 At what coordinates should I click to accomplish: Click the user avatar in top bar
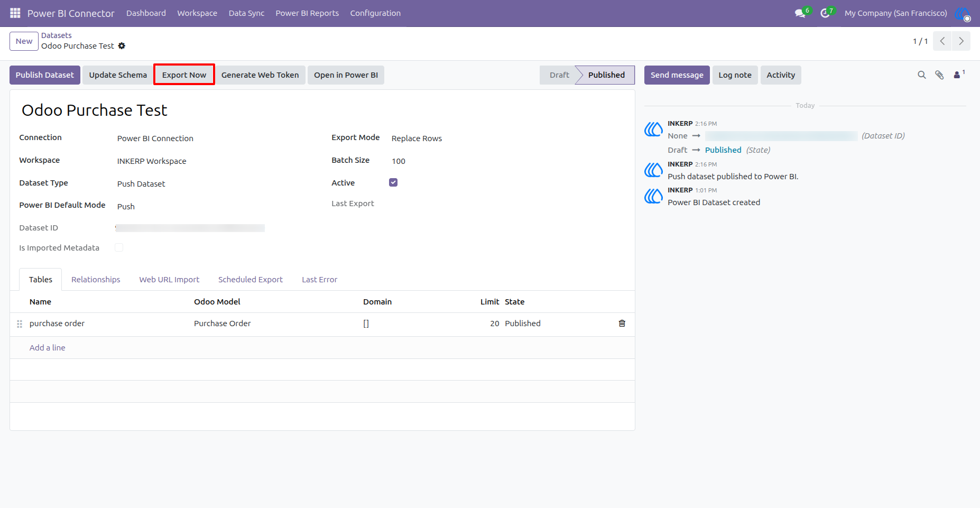tap(963, 13)
